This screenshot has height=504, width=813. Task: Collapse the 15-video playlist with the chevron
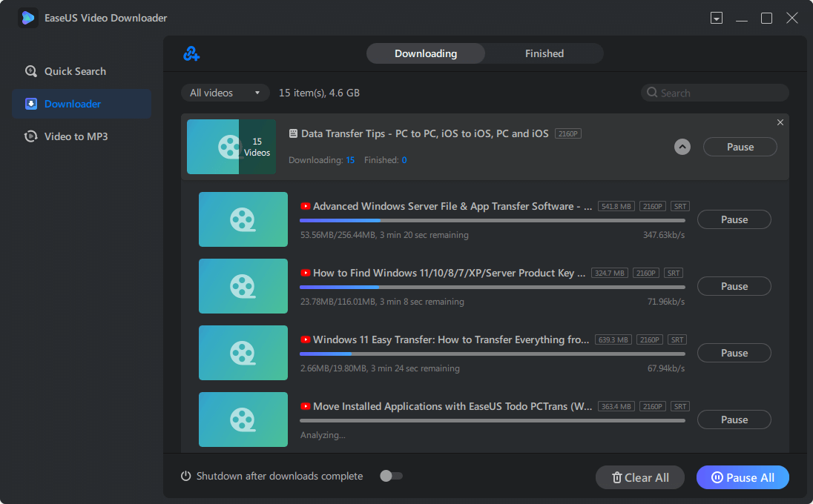(682, 147)
